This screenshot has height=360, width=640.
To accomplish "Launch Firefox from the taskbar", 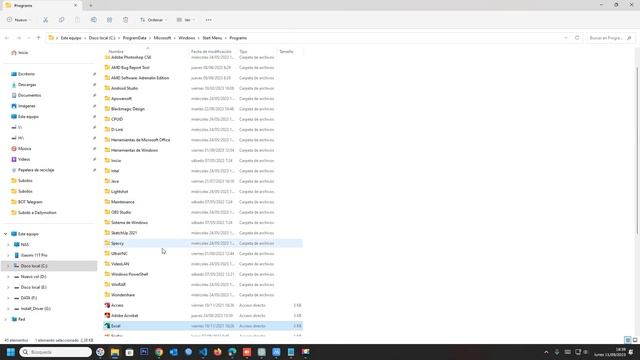I will pyautogui.click(x=218, y=352).
